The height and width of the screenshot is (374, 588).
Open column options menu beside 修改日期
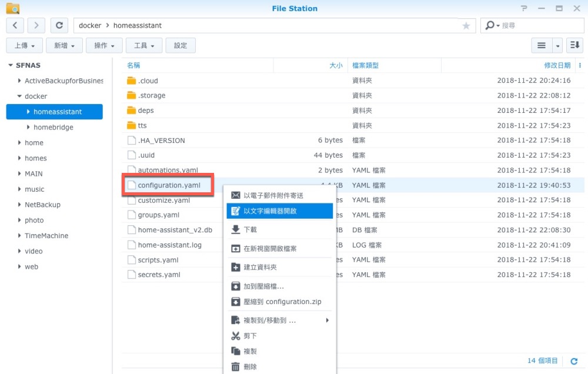(x=580, y=65)
